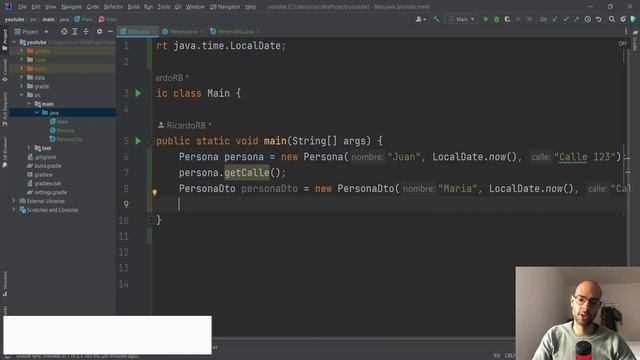Image resolution: width=640 pixels, height=360 pixels.
Task: Open the Code menu
Action: point(93,7)
